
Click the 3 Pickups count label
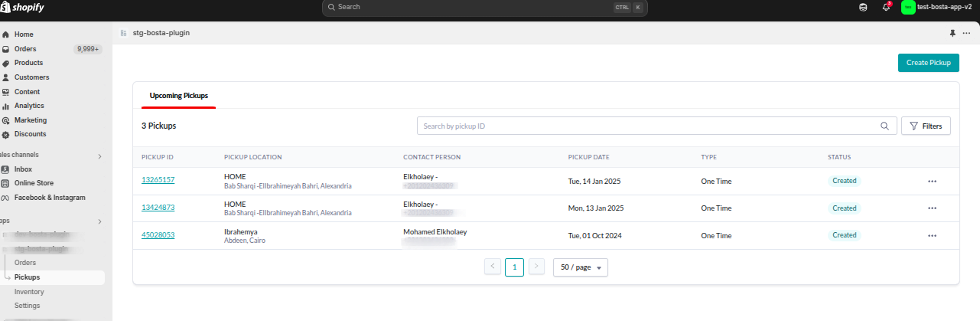(159, 126)
